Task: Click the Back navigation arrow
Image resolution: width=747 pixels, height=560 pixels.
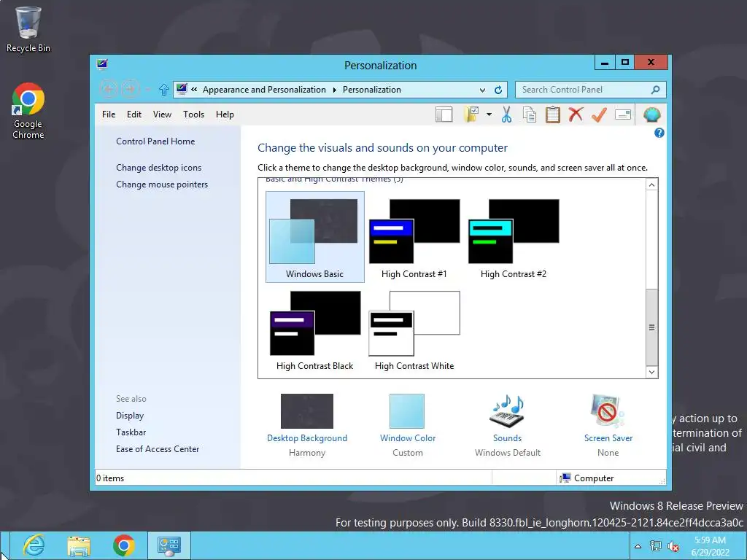Action: coord(109,89)
